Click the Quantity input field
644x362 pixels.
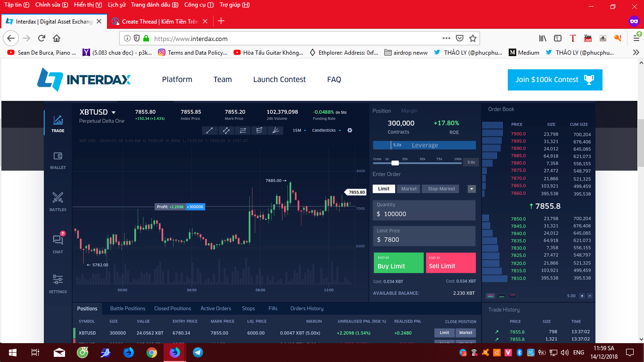[x=424, y=210]
